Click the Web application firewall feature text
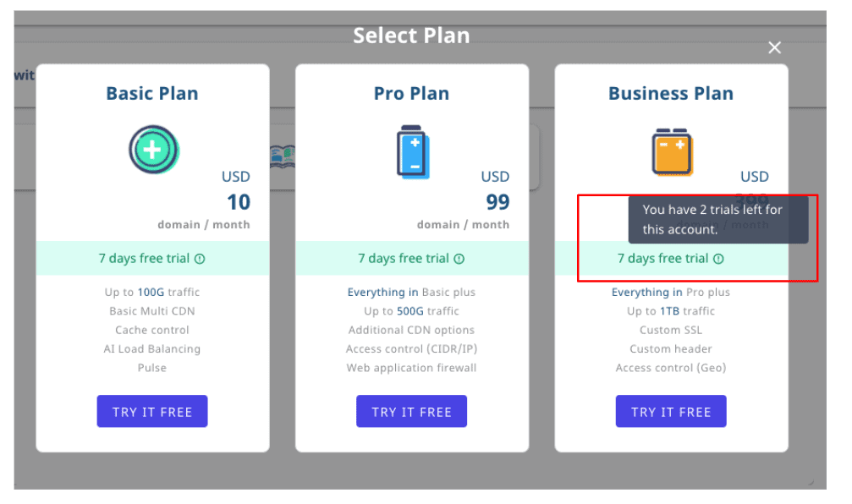The width and height of the screenshot is (852, 504). (x=411, y=368)
